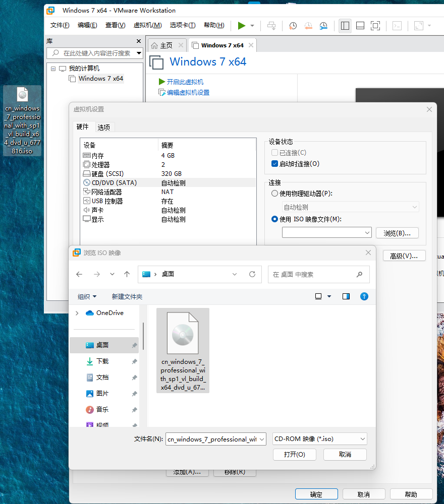Screen dimensions: 444x504
Task: Toggle the thumbnail bar view icon
Action: click(360, 26)
